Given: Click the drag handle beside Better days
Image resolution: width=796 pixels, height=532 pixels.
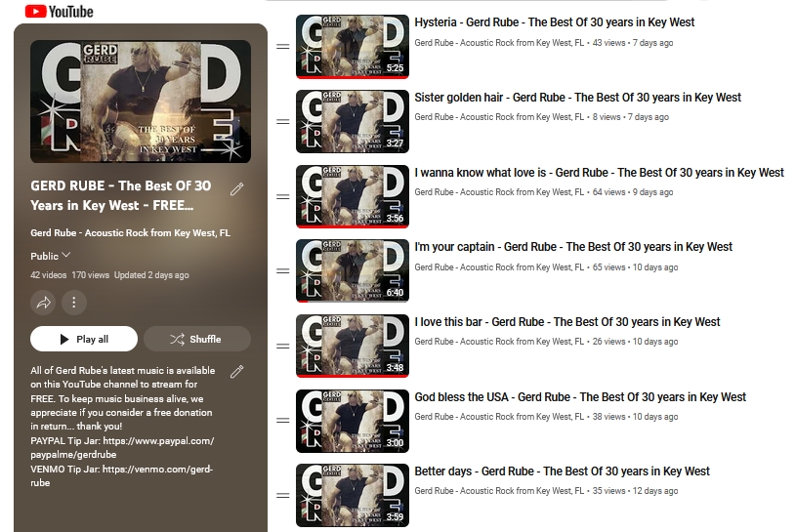Looking at the screenshot, I should (x=283, y=496).
